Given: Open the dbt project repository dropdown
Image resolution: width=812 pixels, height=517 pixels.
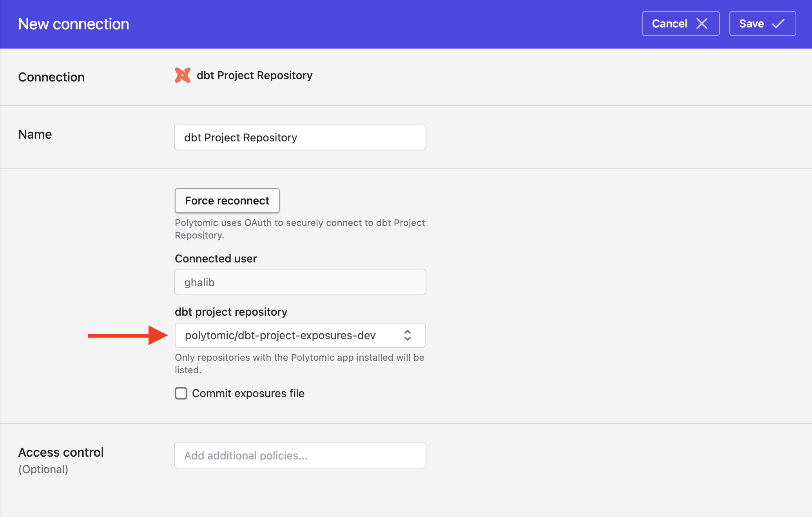Looking at the screenshot, I should pos(300,335).
